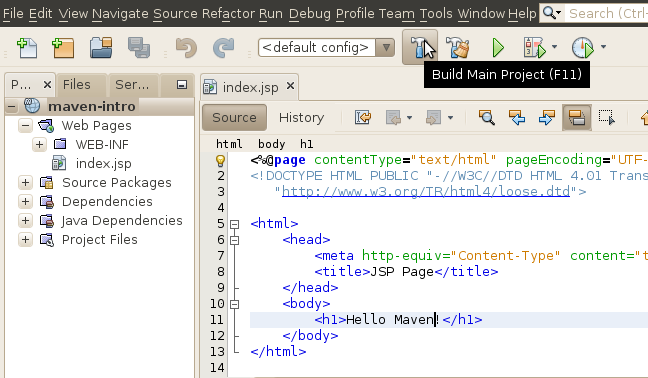Click the Build Main Project hammer icon
This screenshot has width=648, height=378.
pyautogui.click(x=420, y=47)
